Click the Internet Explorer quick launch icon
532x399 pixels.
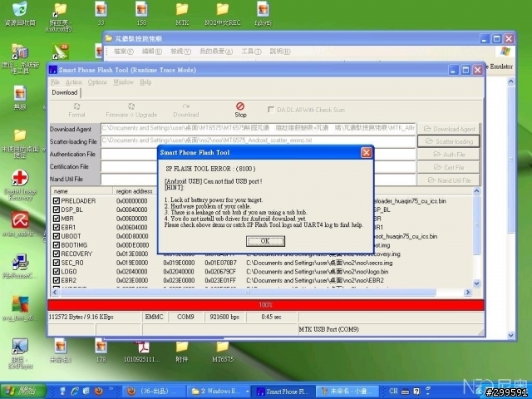click(x=75, y=392)
